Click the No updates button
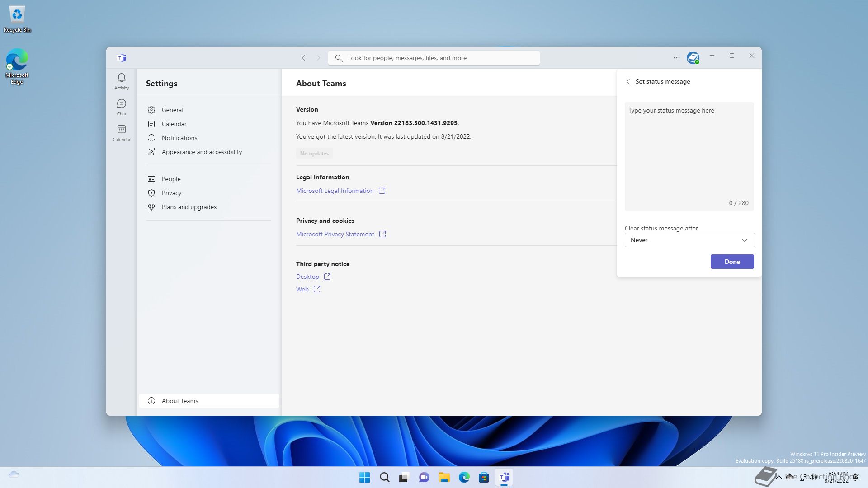This screenshot has height=488, width=868. coord(315,154)
